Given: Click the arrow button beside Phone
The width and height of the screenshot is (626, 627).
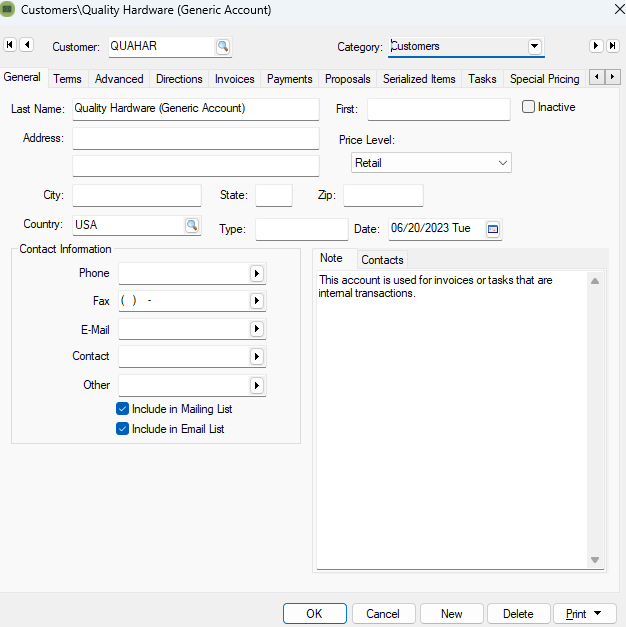Looking at the screenshot, I should click(257, 274).
